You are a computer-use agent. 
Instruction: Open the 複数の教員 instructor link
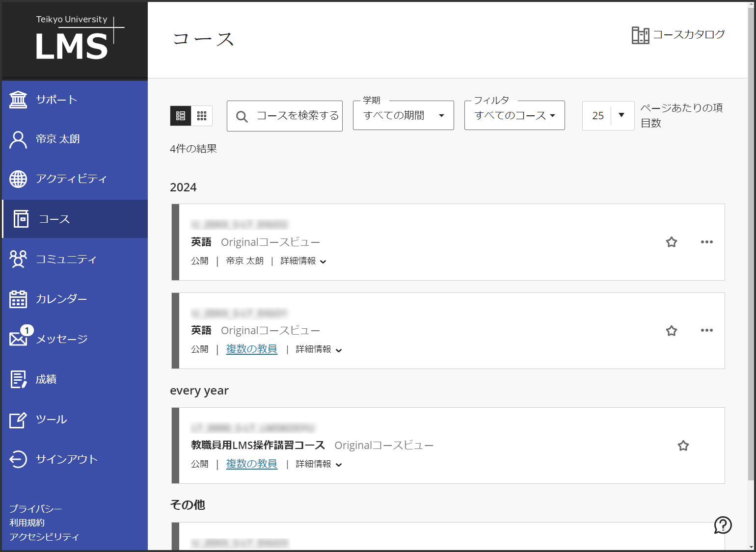click(251, 349)
